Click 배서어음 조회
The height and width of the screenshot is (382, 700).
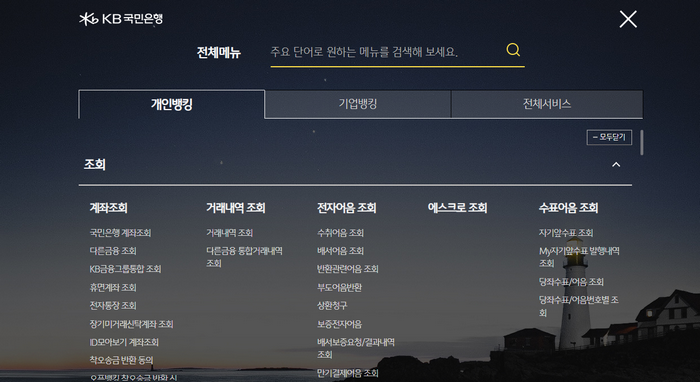click(x=341, y=251)
